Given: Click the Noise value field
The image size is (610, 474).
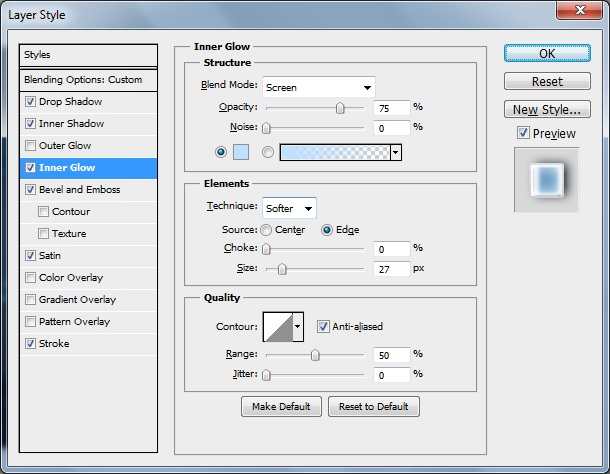Looking at the screenshot, I should pyautogui.click(x=391, y=128).
